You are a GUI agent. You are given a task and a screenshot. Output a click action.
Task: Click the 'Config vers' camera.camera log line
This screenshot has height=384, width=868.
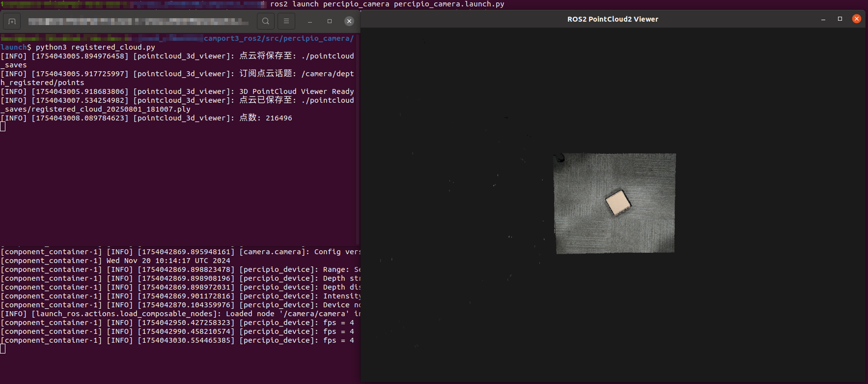pos(180,252)
